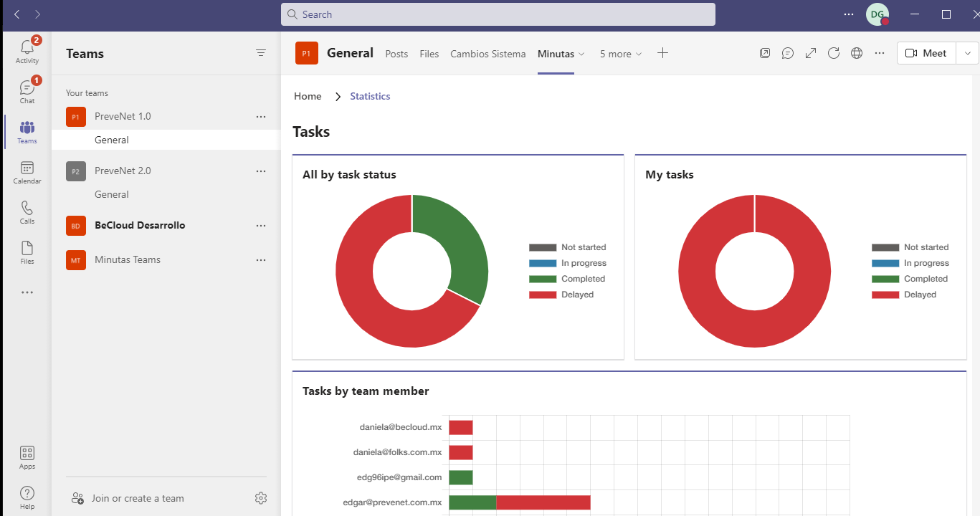Viewport: 980px width, 516px height.
Task: Click the Tasks by team member heading
Action: coord(366,391)
